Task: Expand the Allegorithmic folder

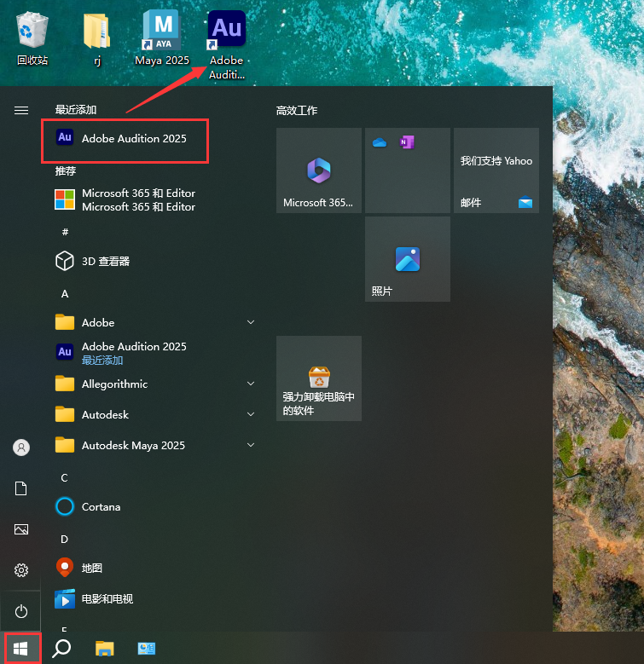Action: pos(155,384)
